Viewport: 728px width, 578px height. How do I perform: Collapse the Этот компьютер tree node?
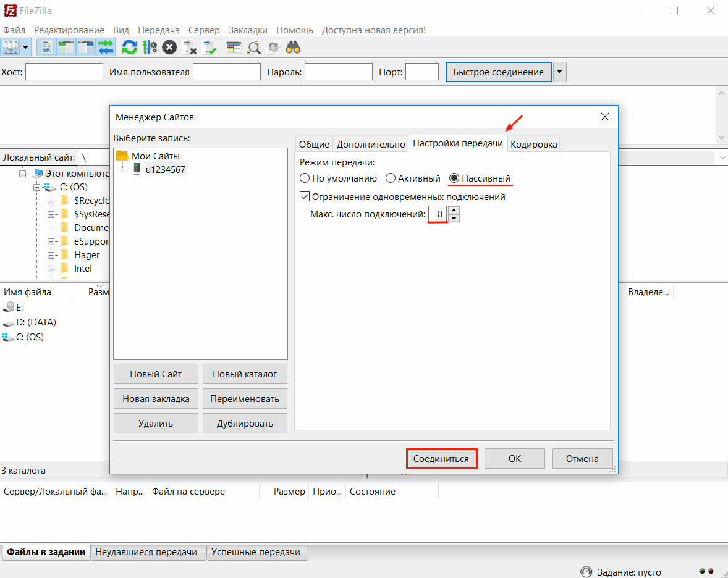22,174
